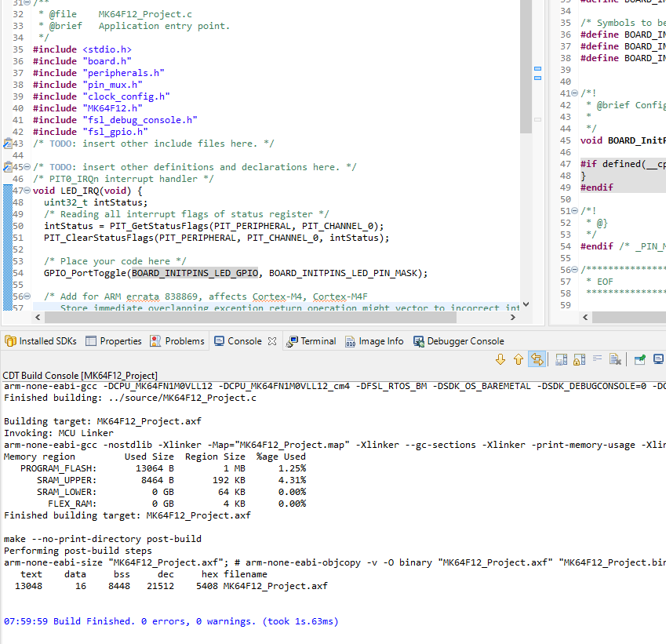Click PIT_GetStatusFlags on line 50

pyautogui.click(x=159, y=226)
